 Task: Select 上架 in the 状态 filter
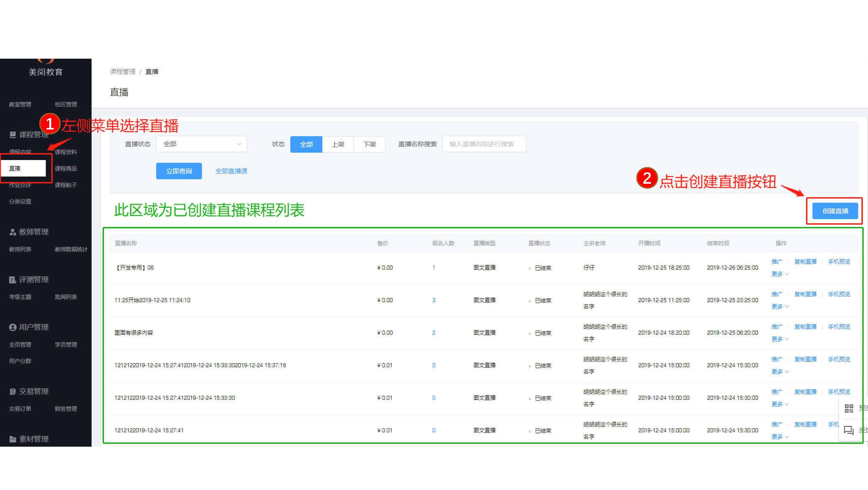tap(338, 144)
